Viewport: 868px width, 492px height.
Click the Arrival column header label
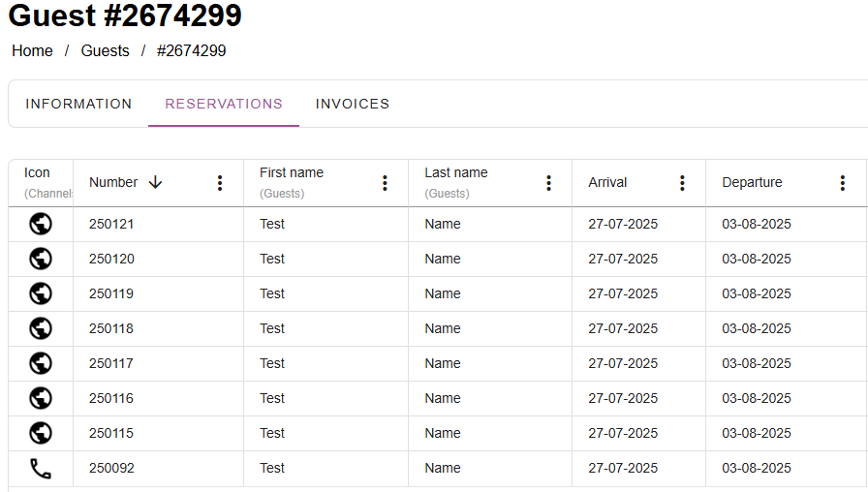(607, 182)
